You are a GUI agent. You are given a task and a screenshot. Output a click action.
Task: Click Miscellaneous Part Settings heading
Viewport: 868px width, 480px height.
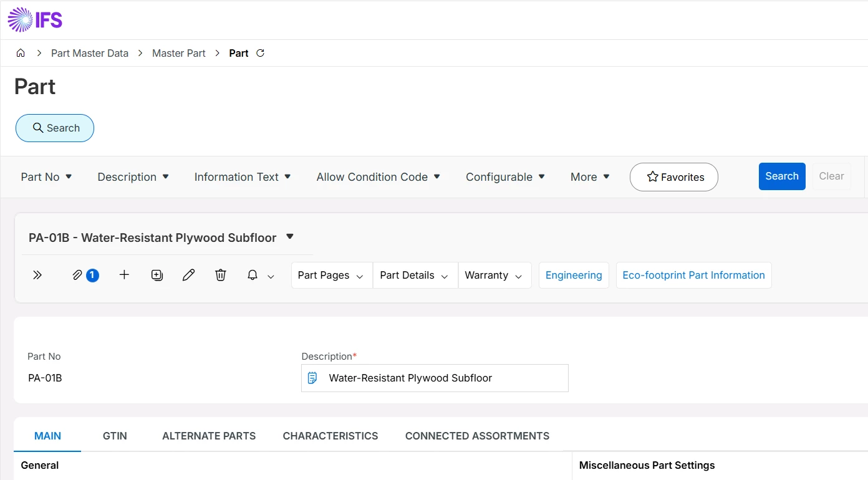[x=647, y=465]
